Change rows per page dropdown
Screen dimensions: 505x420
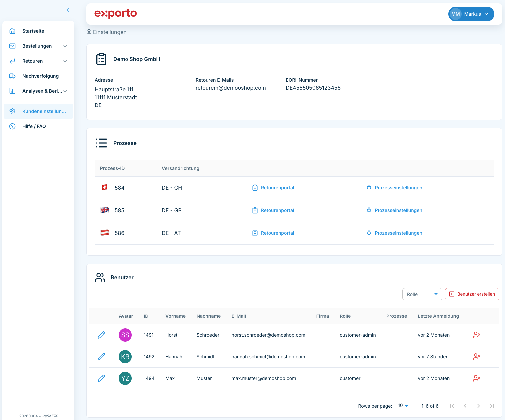coord(403,406)
